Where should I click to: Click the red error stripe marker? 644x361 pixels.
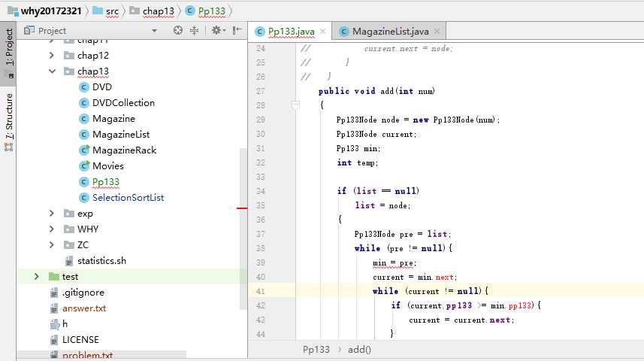click(242, 208)
